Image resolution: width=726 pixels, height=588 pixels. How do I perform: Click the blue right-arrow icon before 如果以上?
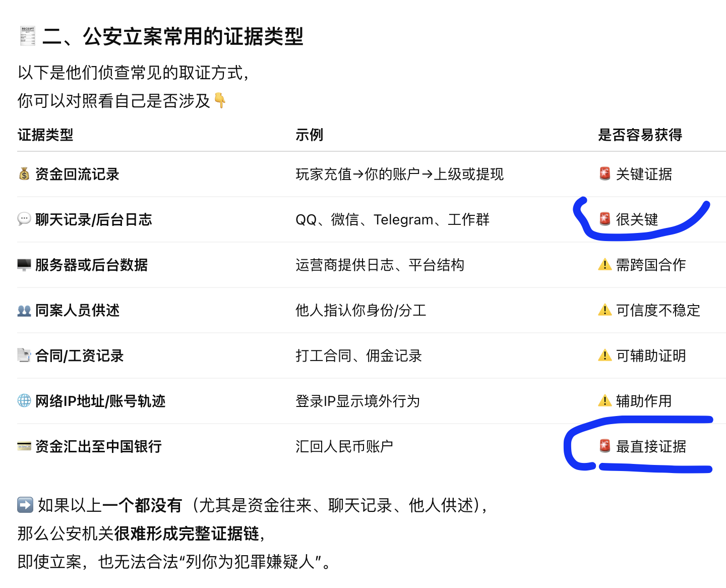point(25,505)
